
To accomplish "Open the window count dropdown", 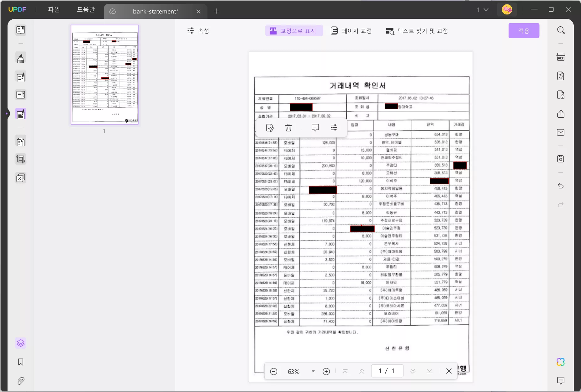I will click(483, 10).
